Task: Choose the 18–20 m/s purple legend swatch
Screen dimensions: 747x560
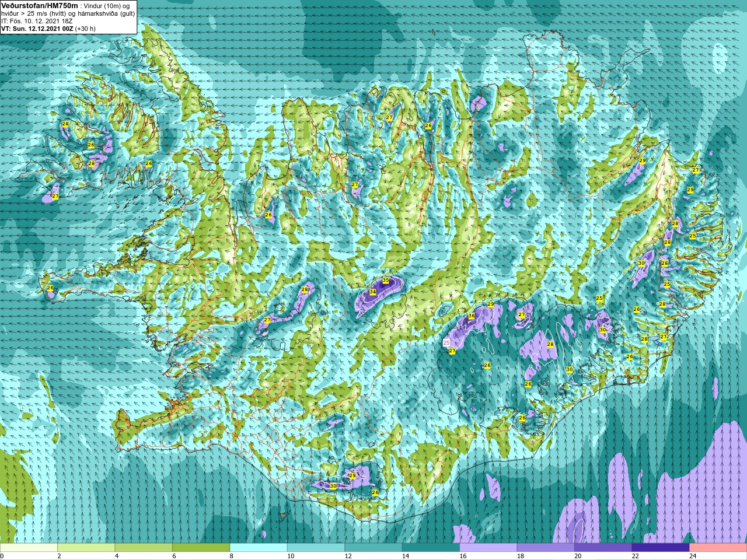Action: 546,548
